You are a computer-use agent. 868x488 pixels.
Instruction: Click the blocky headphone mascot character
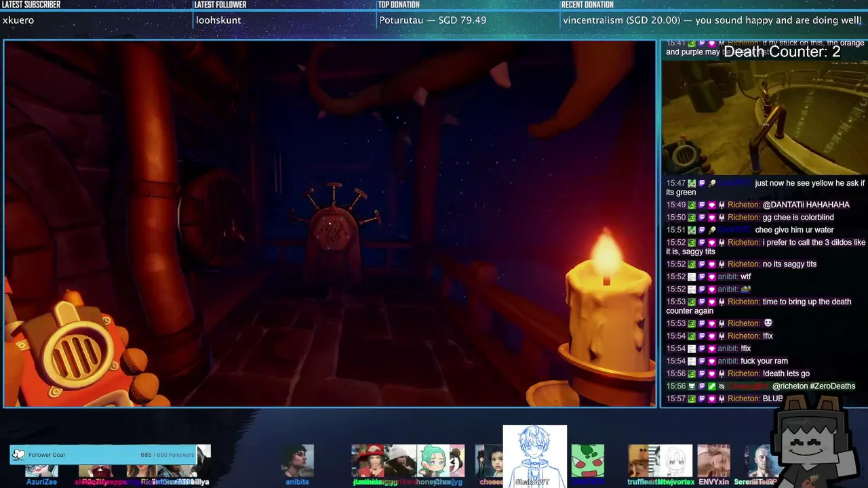pos(814,442)
